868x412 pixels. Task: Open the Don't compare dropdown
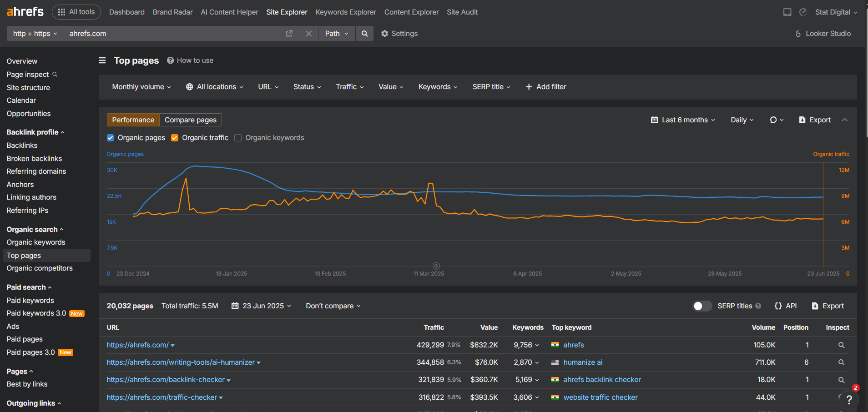[x=333, y=306]
